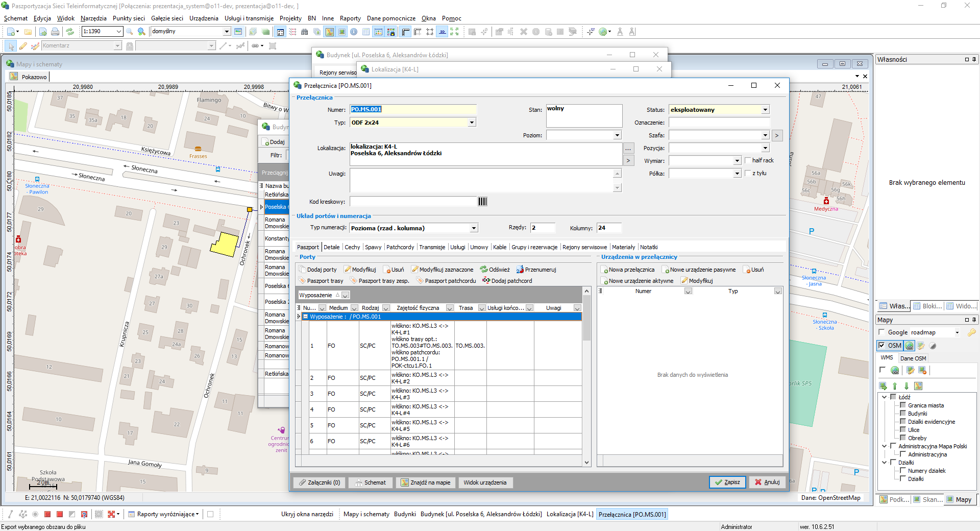The height and width of the screenshot is (531, 980).
Task: Enable the Google map checkbox
Action: point(881,332)
